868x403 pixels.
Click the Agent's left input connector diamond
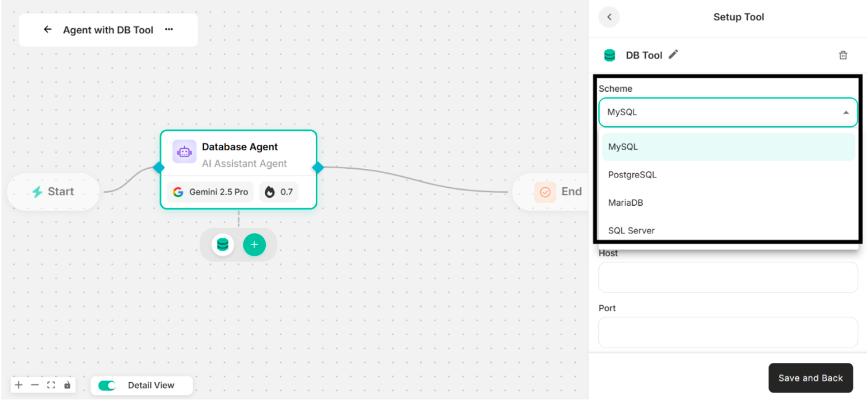pos(159,168)
